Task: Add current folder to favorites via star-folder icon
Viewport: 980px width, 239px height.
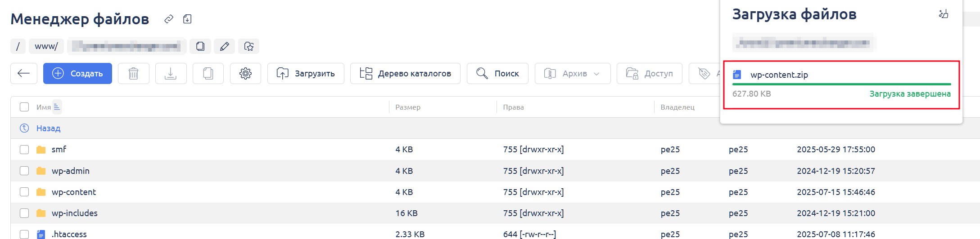Action: [x=248, y=46]
